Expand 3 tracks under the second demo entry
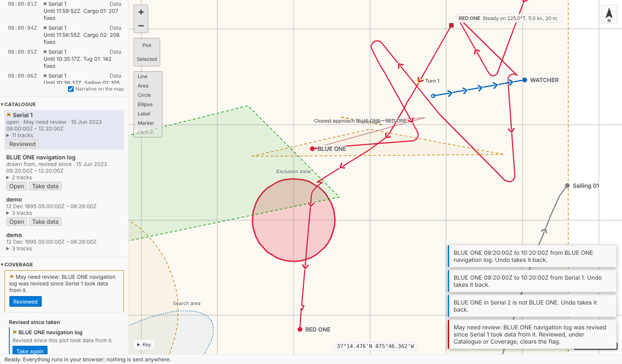Screen dimensions: 622x364 pyautogui.click(x=19, y=249)
